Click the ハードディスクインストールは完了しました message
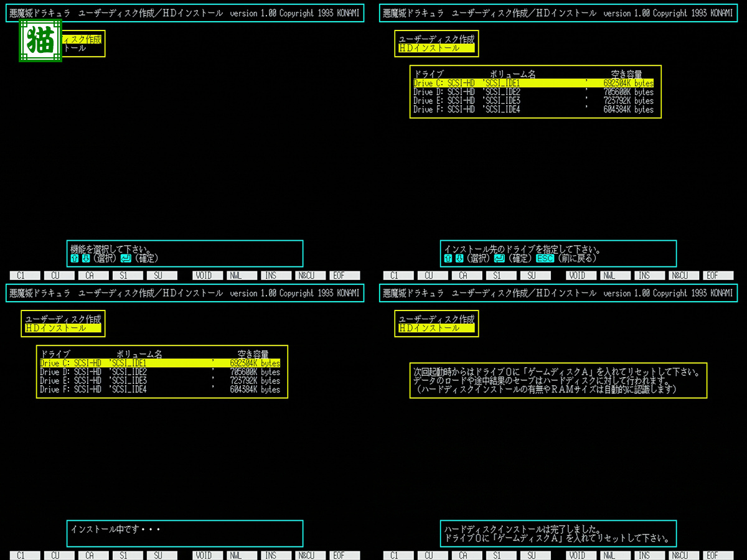Screen dimensions: 747x560 coord(522,530)
